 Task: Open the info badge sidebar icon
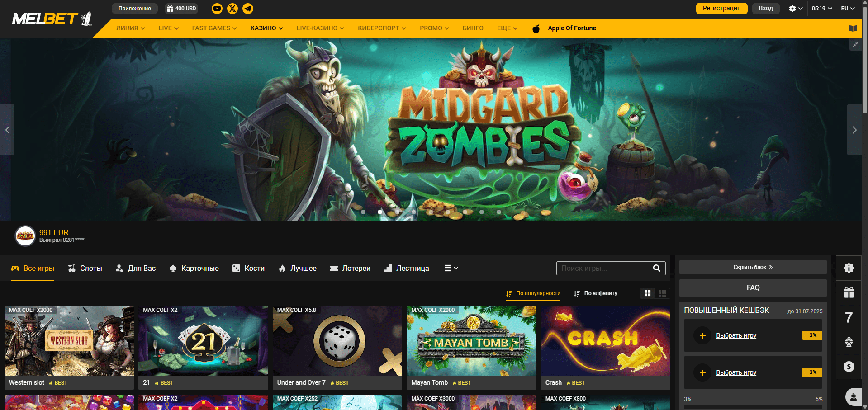(x=849, y=268)
